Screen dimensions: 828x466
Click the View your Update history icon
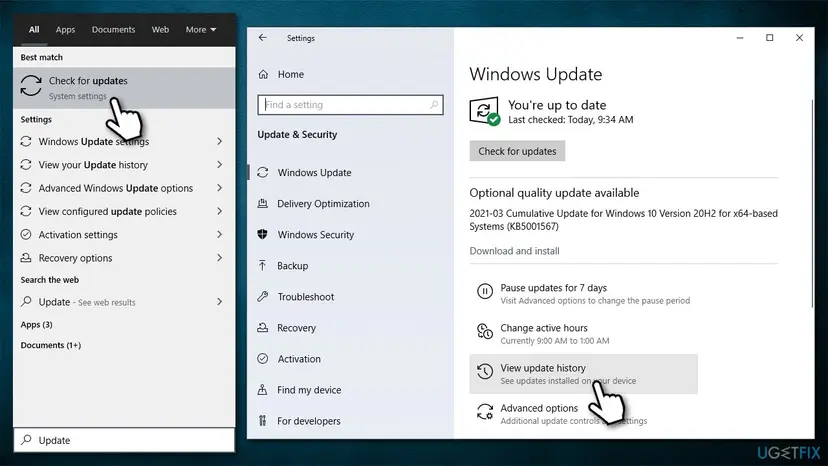[26, 164]
